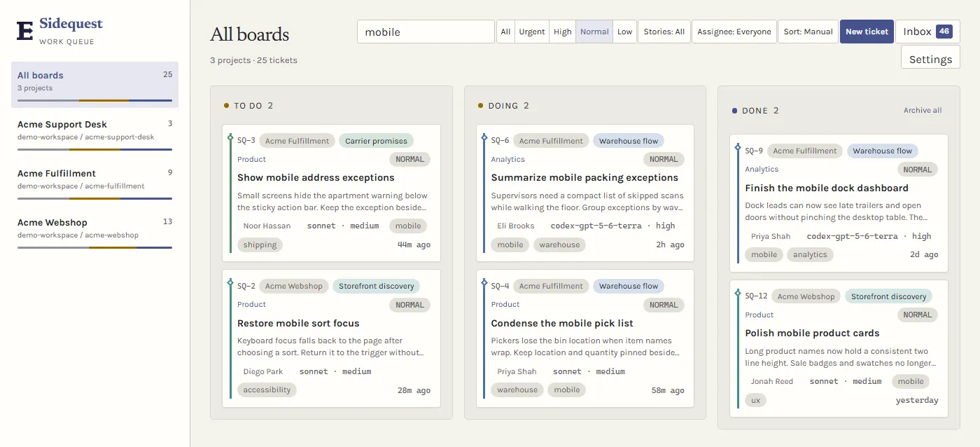Open Settings

(x=930, y=59)
